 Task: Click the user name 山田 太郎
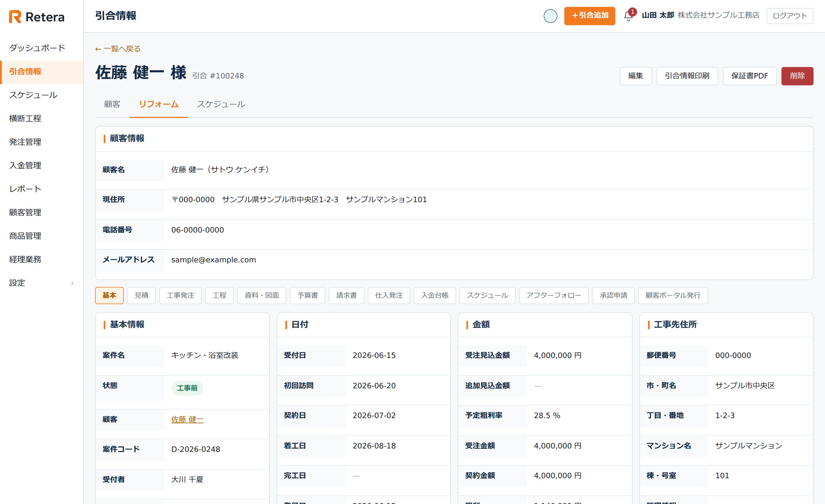658,15
